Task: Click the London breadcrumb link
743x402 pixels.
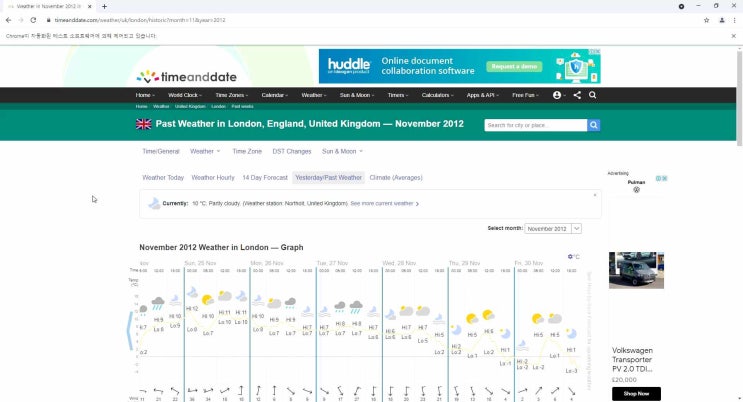Action: [x=218, y=106]
